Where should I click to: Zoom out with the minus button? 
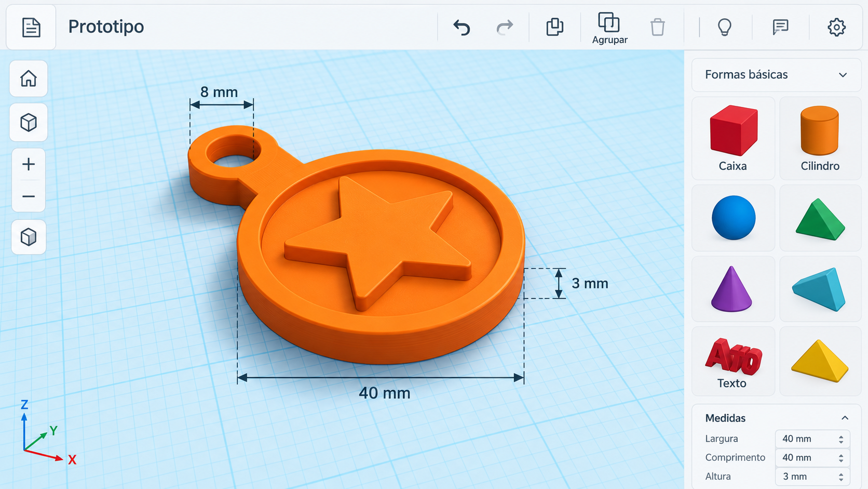(x=29, y=196)
